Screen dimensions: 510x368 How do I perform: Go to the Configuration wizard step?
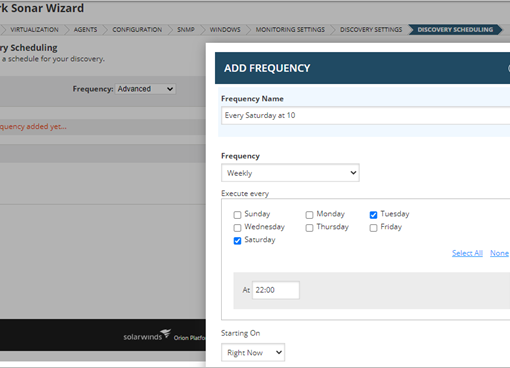click(137, 30)
